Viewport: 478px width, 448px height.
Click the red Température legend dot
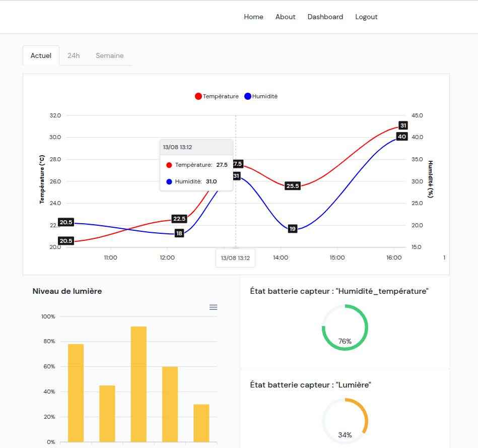point(198,96)
